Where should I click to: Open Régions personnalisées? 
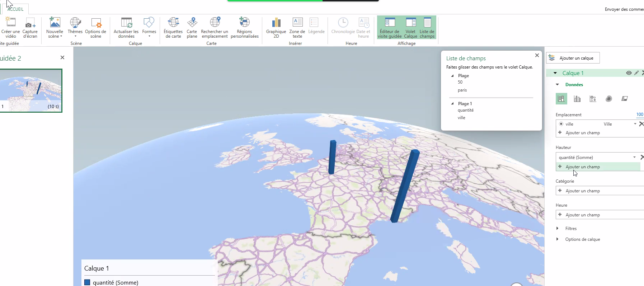(x=245, y=28)
